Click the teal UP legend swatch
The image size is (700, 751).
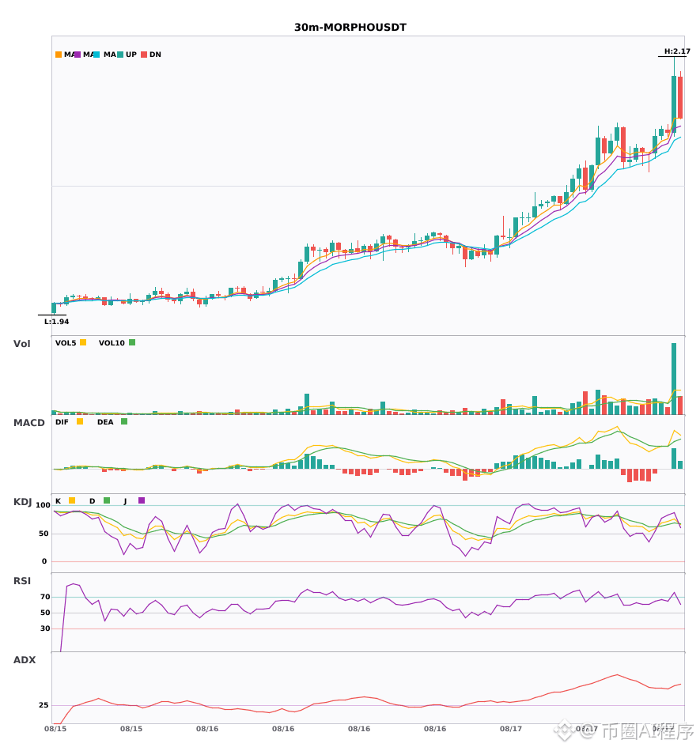(x=120, y=55)
